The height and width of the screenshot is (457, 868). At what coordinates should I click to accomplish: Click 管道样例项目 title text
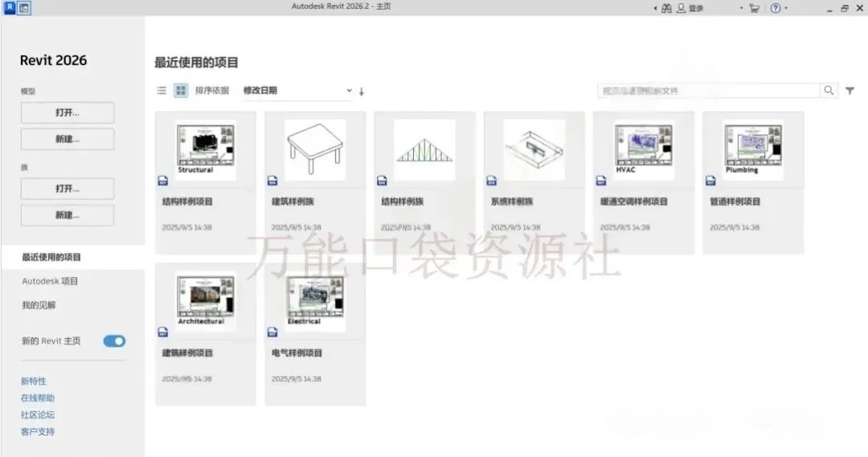(x=735, y=202)
